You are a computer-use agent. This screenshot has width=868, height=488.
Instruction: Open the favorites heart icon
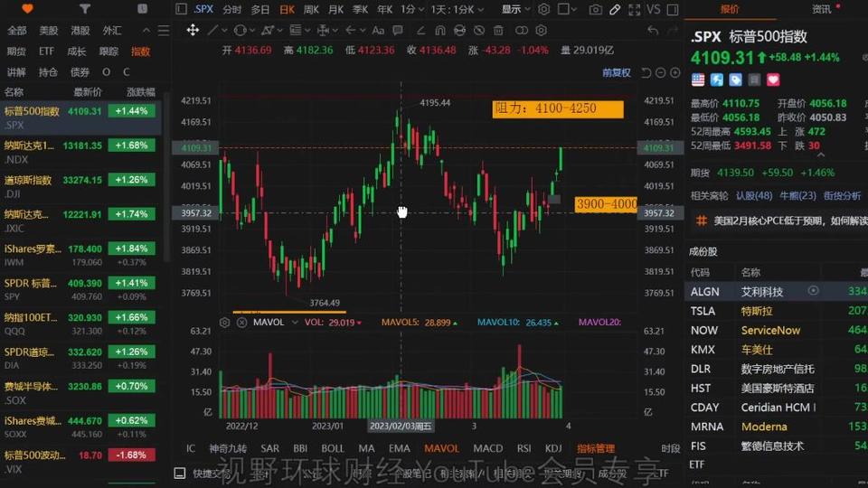(27, 9)
